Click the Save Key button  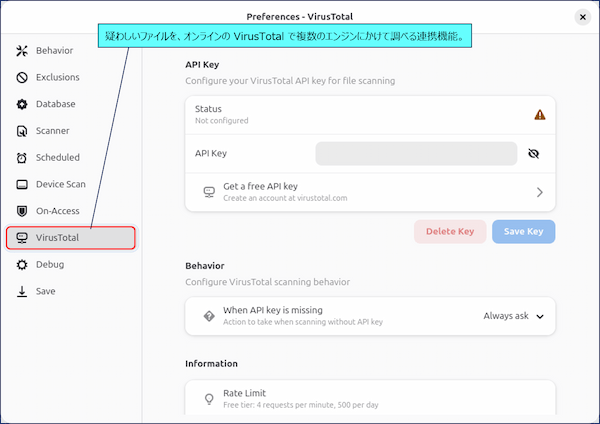pyautogui.click(x=523, y=232)
